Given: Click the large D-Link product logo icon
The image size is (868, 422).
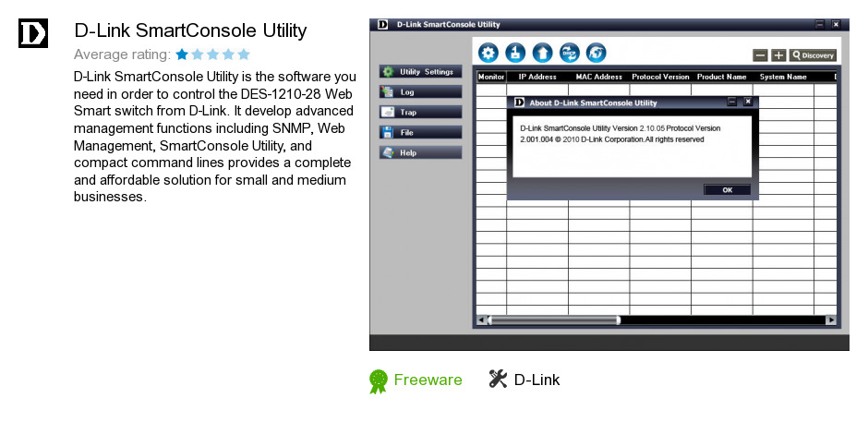Looking at the screenshot, I should click(33, 33).
